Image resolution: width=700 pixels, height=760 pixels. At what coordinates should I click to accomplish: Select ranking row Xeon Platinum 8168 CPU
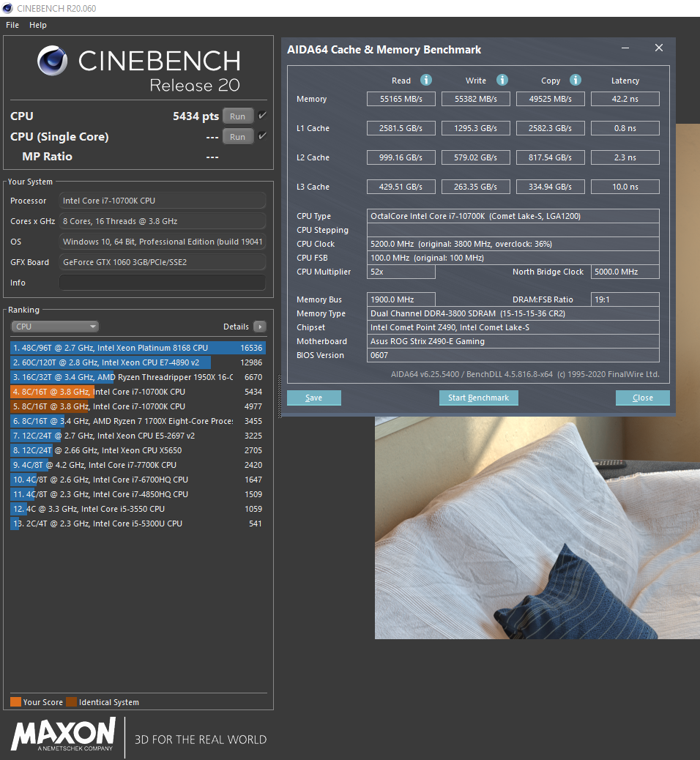[138, 348]
